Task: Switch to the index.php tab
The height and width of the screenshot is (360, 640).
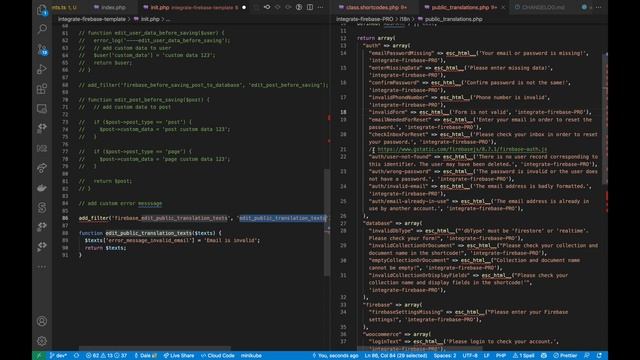Action: [x=110, y=7]
